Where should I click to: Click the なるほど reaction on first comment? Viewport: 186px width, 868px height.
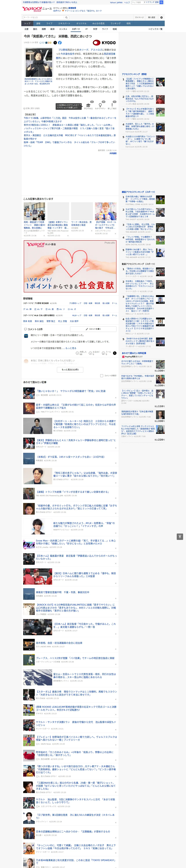tap(94, 353)
